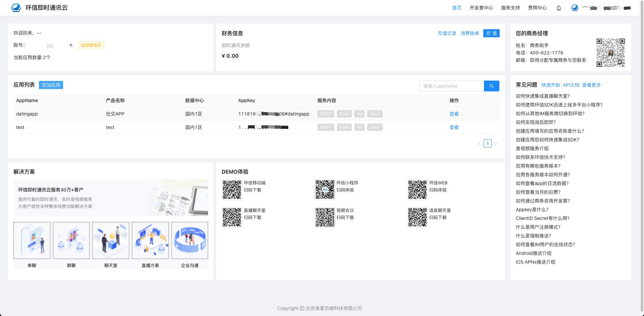Click the 视频会议 QR code
Viewport: 644px width, 316px height.
tap(325, 217)
